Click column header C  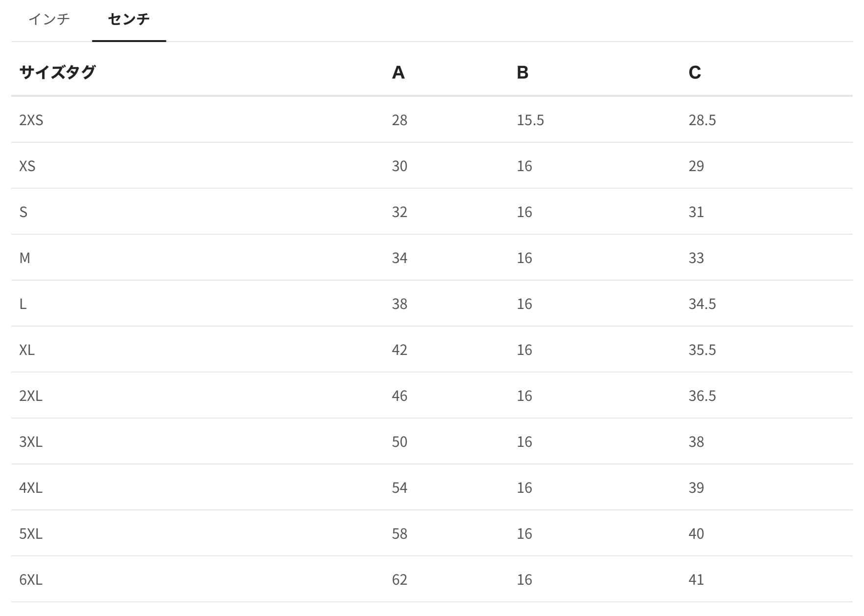click(x=695, y=72)
